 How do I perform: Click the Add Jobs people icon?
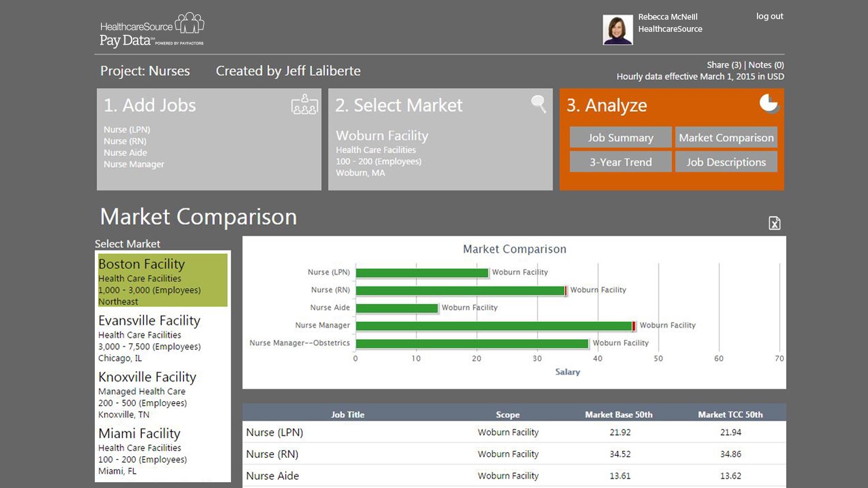[304, 104]
